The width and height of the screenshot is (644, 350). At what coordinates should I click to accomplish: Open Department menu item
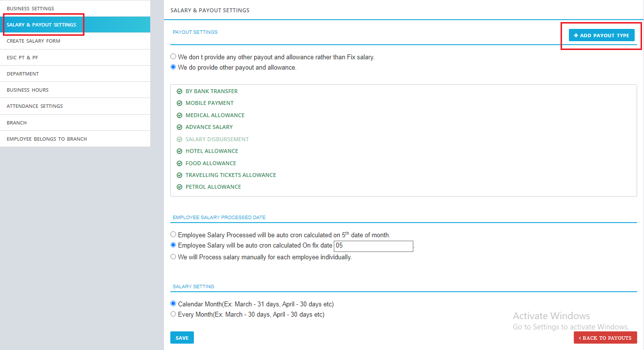point(75,74)
